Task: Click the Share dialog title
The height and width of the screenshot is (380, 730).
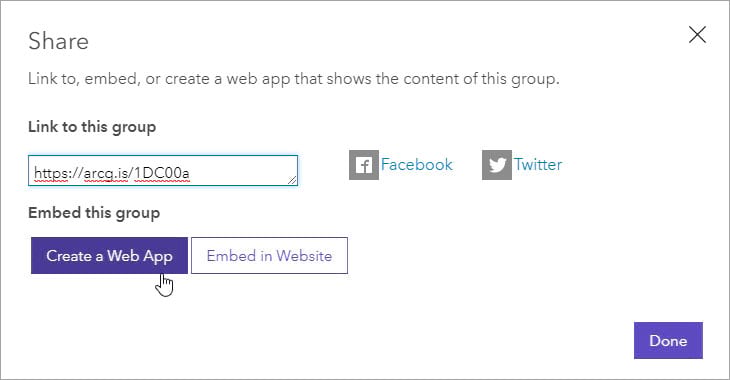Action: [59, 41]
